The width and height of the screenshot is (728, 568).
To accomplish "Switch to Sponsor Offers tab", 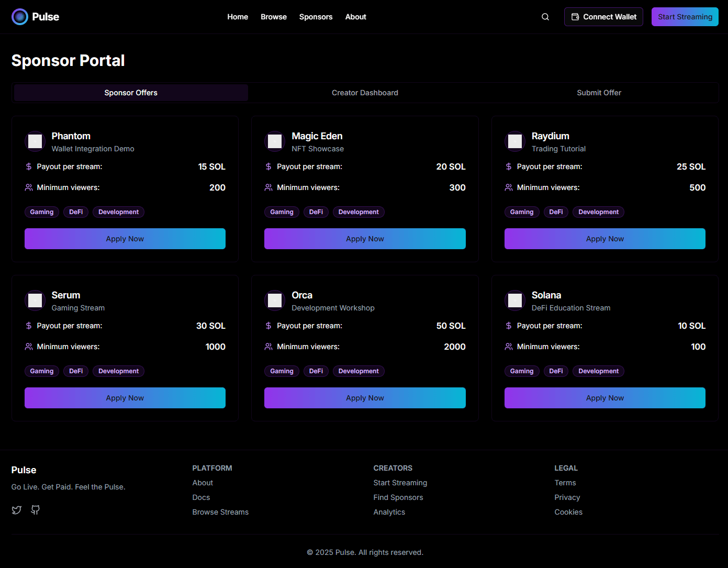I will click(x=131, y=93).
